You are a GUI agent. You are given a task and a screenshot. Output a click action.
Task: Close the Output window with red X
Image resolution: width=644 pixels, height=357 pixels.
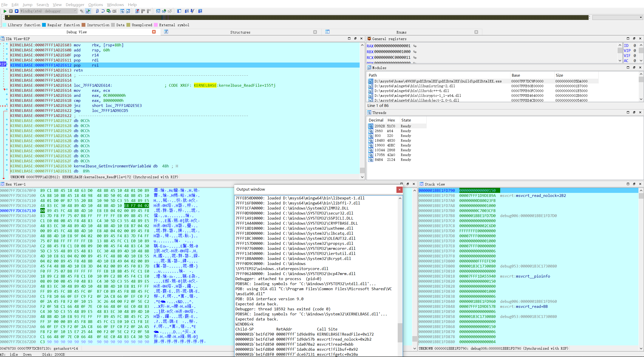399,190
